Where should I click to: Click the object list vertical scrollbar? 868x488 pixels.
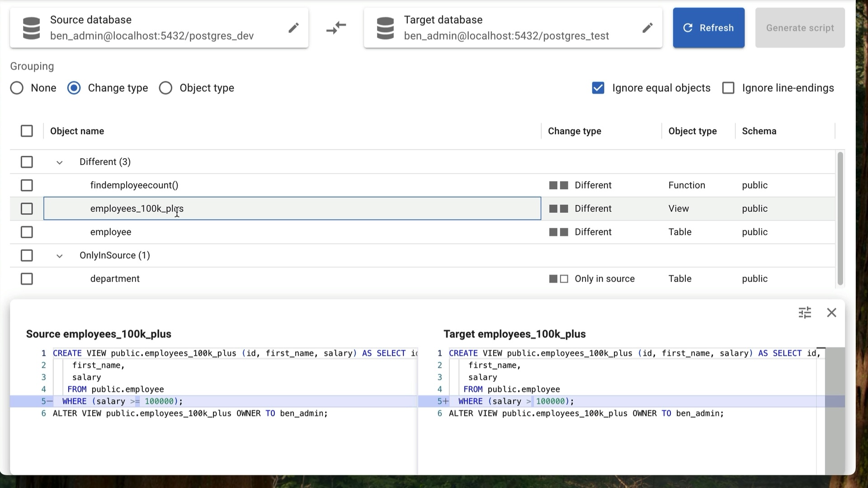click(840, 219)
